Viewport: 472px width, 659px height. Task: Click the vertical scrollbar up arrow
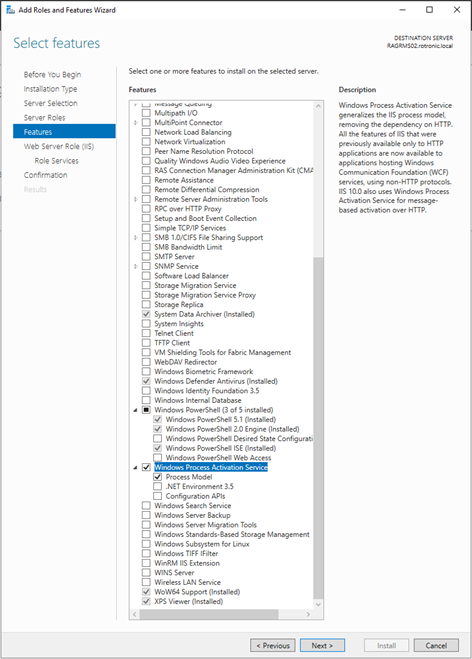(318, 106)
